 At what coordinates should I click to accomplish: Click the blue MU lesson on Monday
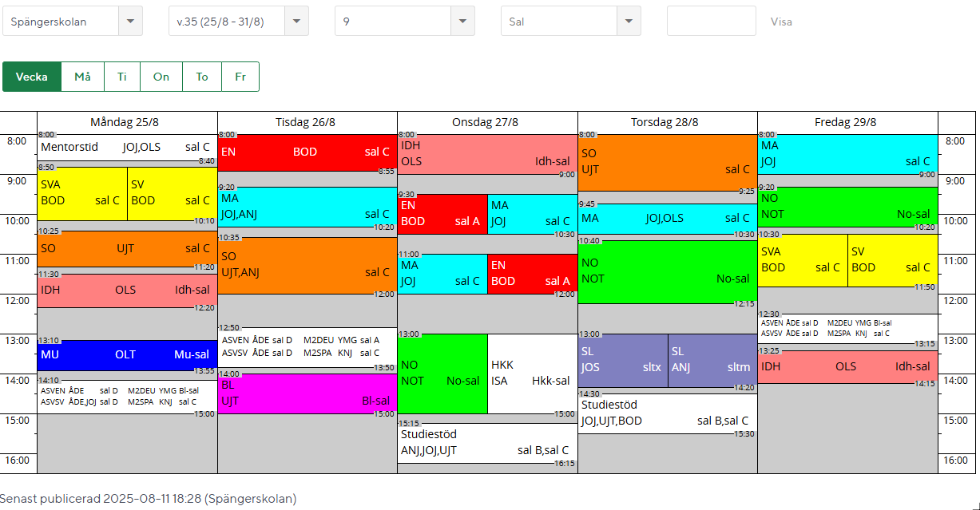tap(127, 355)
